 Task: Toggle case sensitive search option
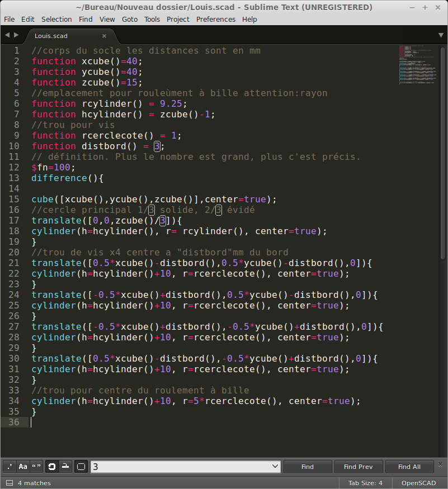coord(23,467)
